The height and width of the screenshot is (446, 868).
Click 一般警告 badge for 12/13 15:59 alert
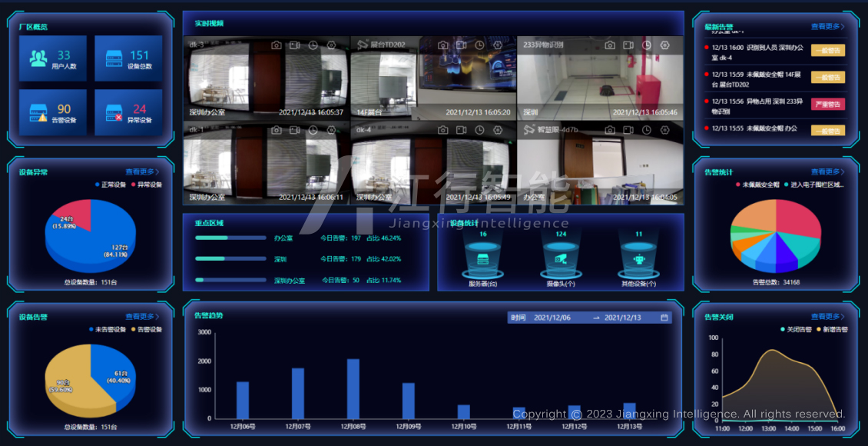828,77
